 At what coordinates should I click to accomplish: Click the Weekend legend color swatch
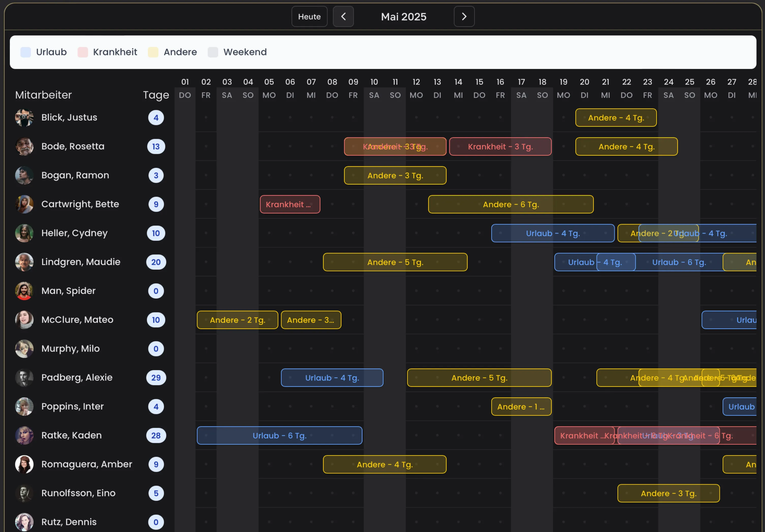pos(213,52)
